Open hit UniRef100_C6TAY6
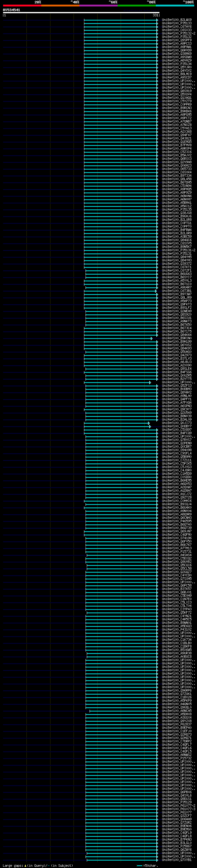Image resolution: width=197 pixels, height=868 pixels. [x=176, y=26]
